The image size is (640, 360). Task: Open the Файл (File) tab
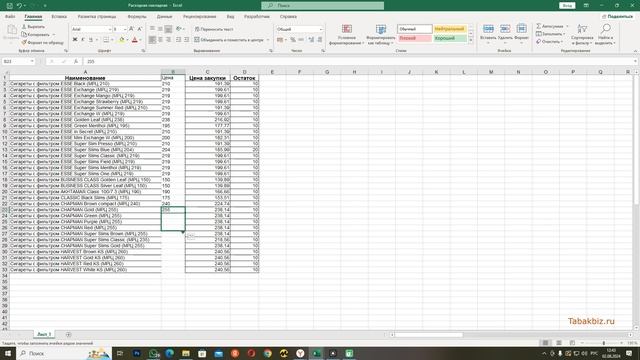pos(10,17)
